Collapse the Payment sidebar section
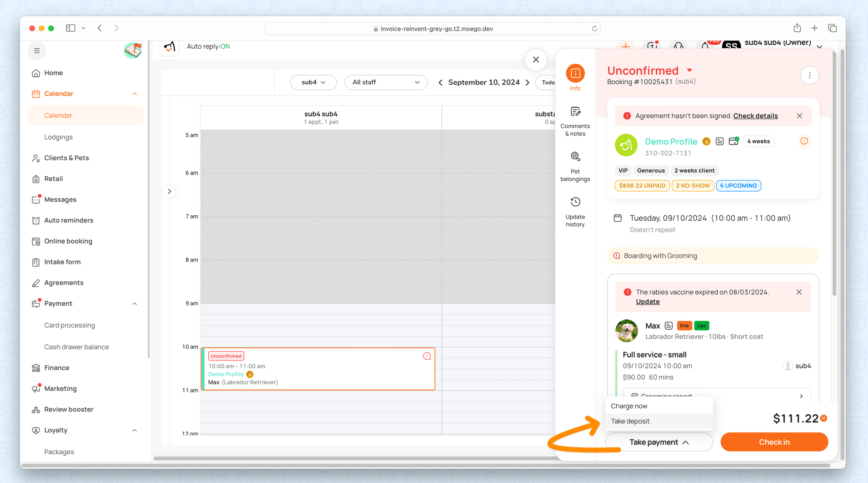The width and height of the screenshot is (868, 483). pos(135,304)
